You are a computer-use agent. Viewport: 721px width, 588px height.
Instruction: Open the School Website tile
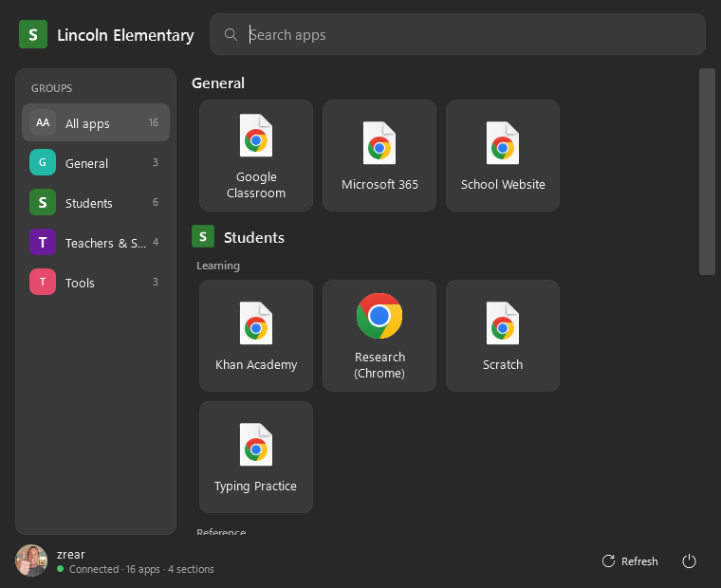point(502,156)
